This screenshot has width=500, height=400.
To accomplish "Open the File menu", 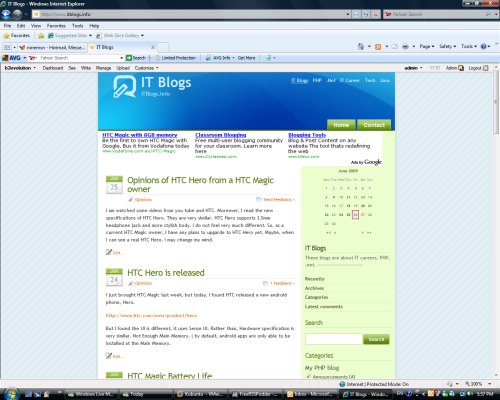I will [7, 26].
